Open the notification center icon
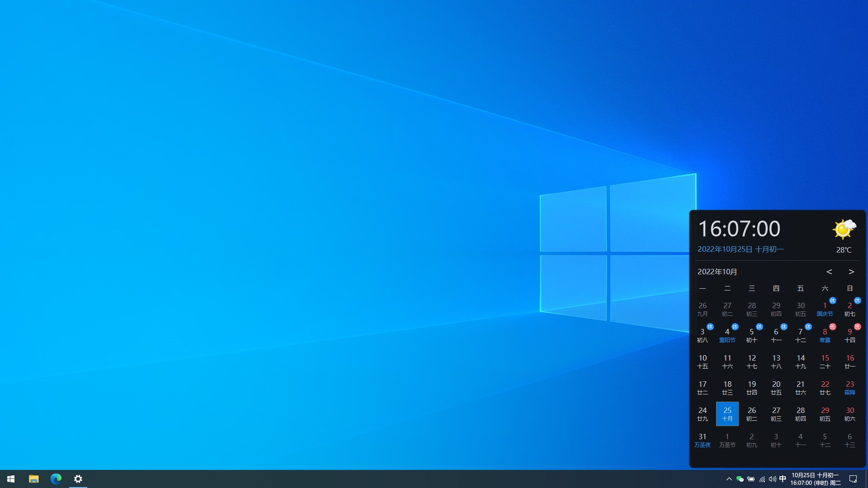 click(853, 479)
